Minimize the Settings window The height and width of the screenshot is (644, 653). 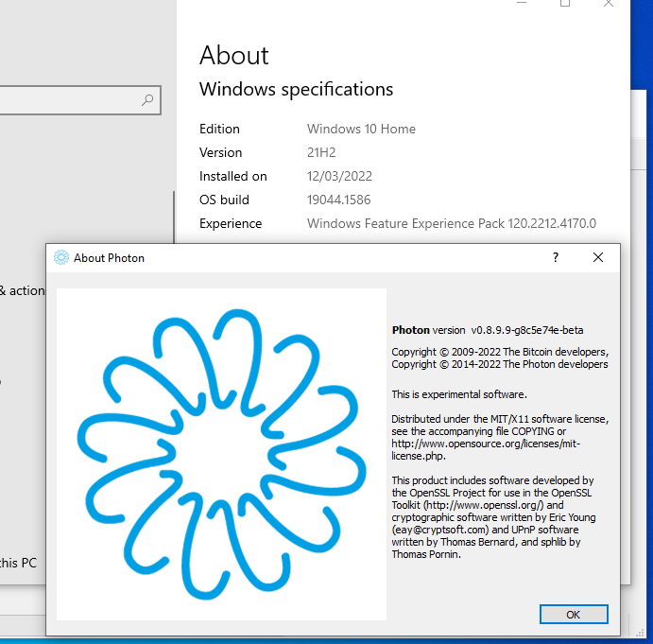coord(522,4)
